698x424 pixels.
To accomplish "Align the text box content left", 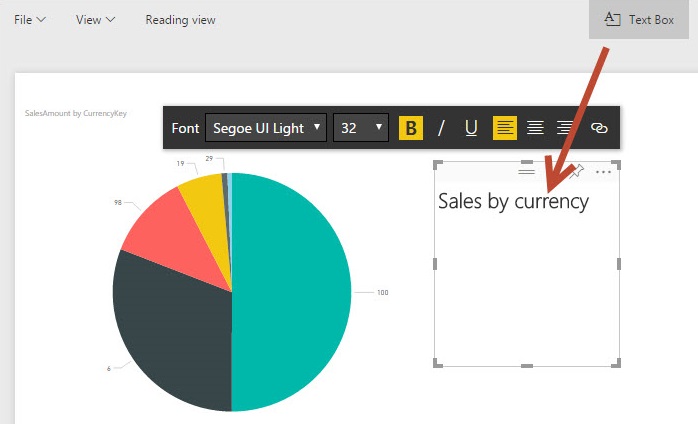I will click(x=505, y=128).
